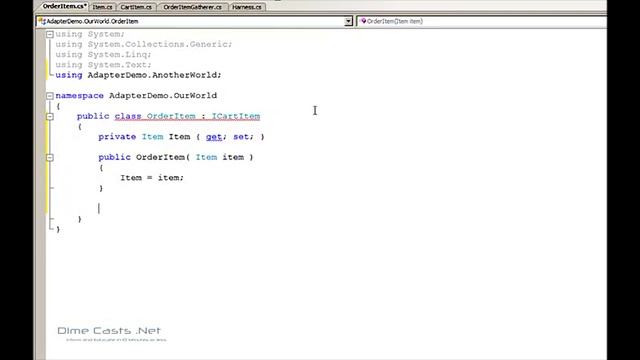
Task: Switch to the OrderItem.cs tab
Action: (64, 7)
